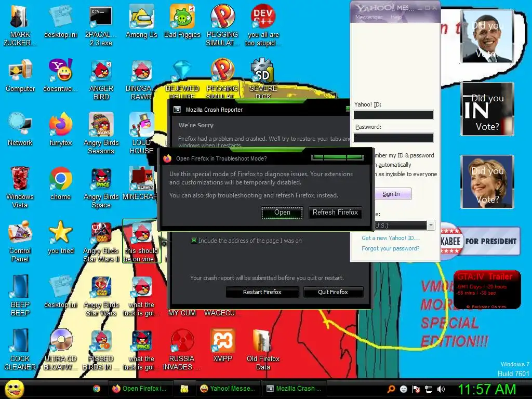532x399 pixels.
Task: Open the smiley face Start button
Action: (14, 389)
